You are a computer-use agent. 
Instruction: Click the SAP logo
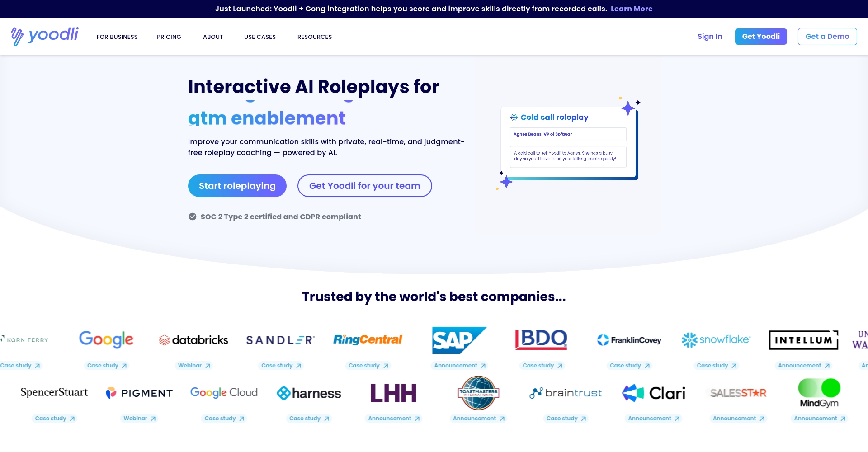coord(459,340)
